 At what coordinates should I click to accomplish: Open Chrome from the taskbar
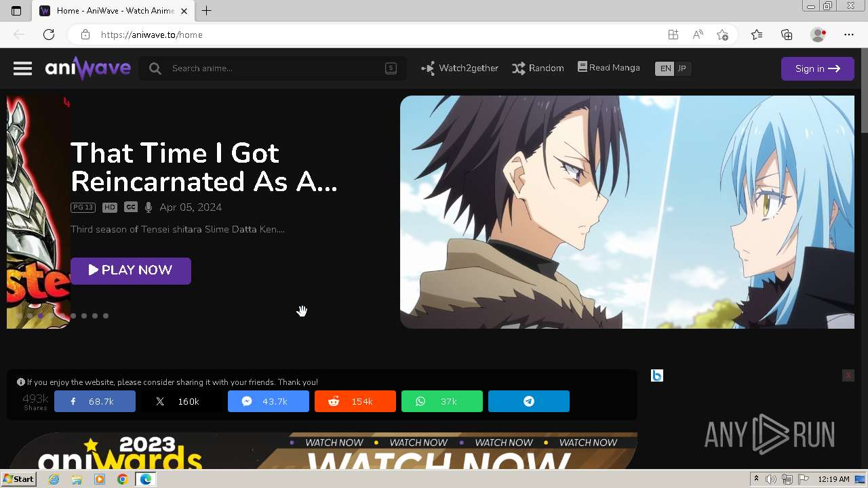click(122, 479)
